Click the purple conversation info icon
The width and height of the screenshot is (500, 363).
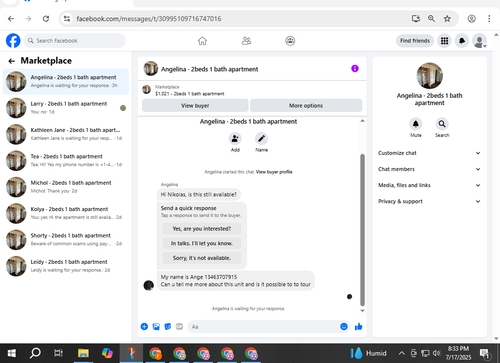click(355, 68)
